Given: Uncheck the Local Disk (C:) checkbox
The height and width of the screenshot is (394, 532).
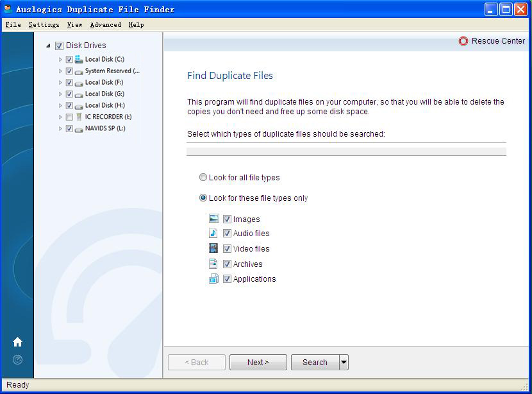Looking at the screenshot, I should [69, 60].
